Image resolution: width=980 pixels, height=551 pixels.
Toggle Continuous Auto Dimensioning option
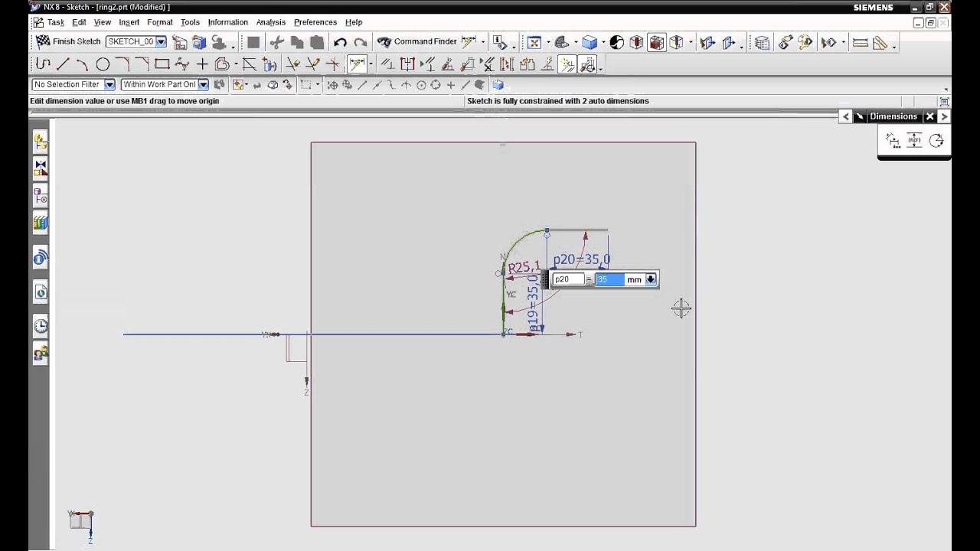click(x=587, y=65)
